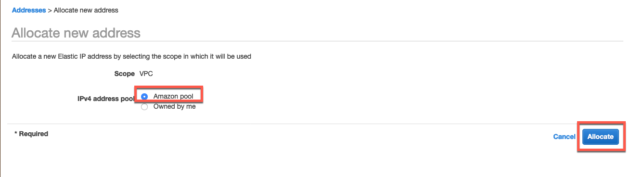Click the VPC scope value
The height and width of the screenshot is (177, 644).
[x=146, y=74]
